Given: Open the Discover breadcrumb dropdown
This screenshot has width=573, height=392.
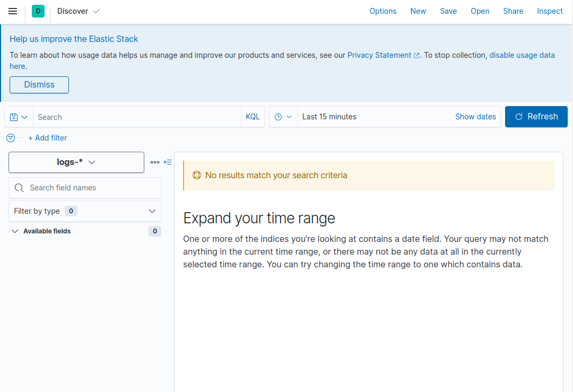Looking at the screenshot, I should [79, 11].
